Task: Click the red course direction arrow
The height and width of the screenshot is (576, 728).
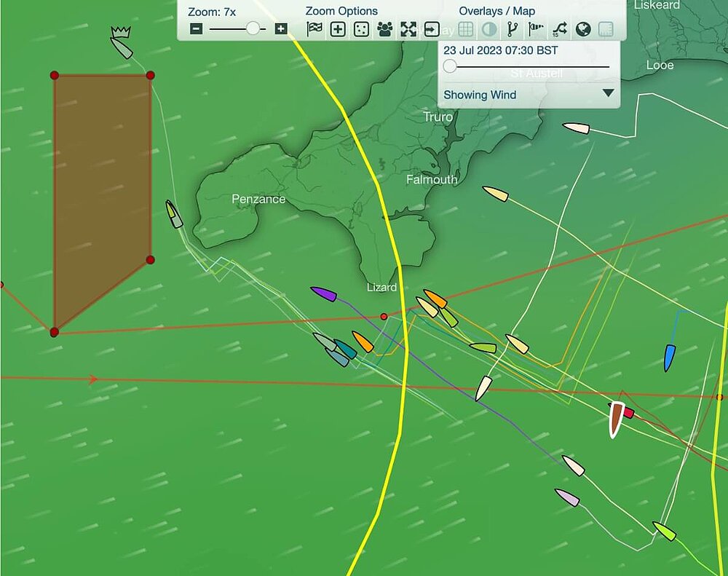Action: [x=93, y=379]
